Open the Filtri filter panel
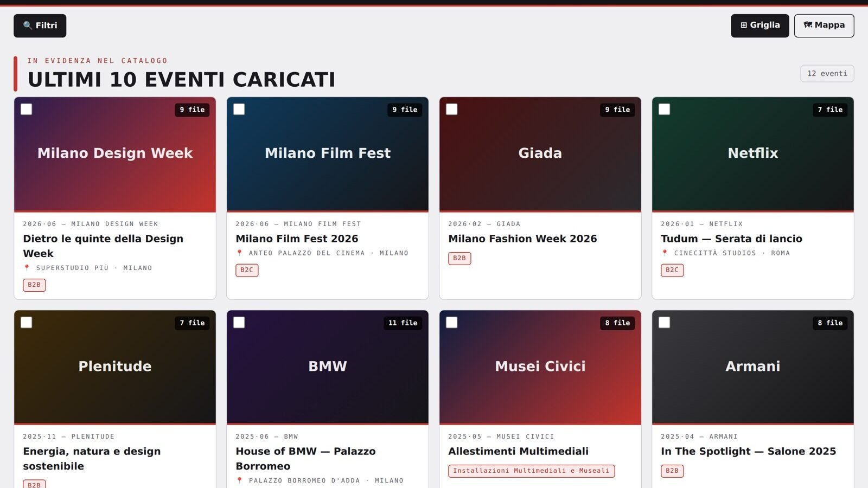The width and height of the screenshot is (868, 488). click(x=40, y=25)
